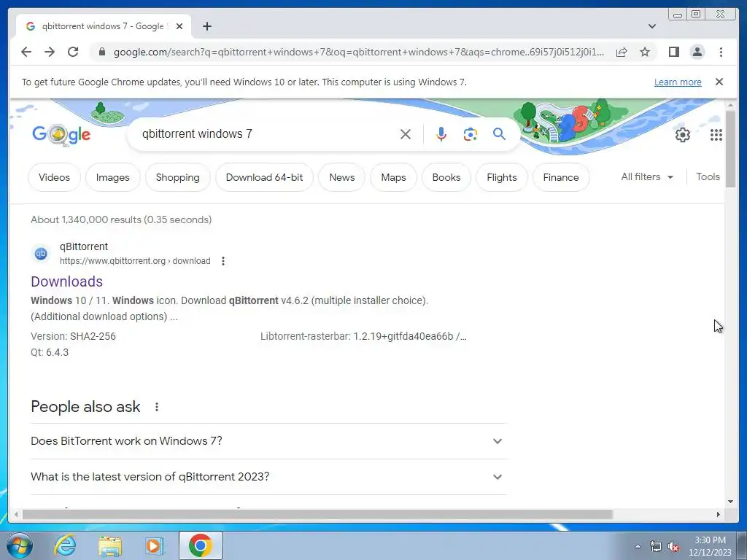Search by image with Google Lens
747x560 pixels.
pyautogui.click(x=471, y=134)
